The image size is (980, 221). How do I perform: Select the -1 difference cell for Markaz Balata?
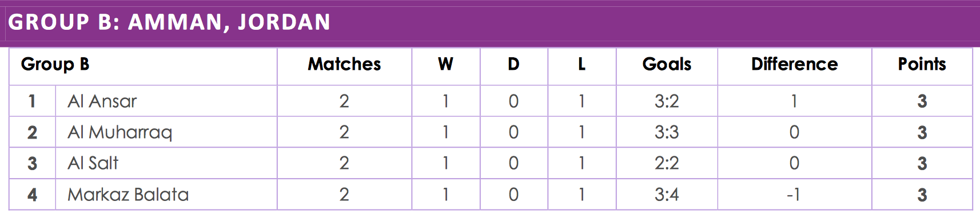coord(794,195)
